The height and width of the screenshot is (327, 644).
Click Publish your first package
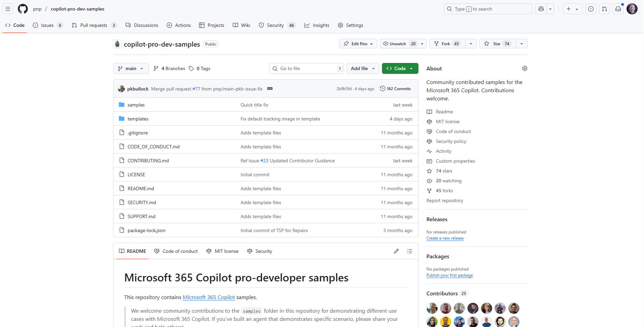tap(449, 275)
